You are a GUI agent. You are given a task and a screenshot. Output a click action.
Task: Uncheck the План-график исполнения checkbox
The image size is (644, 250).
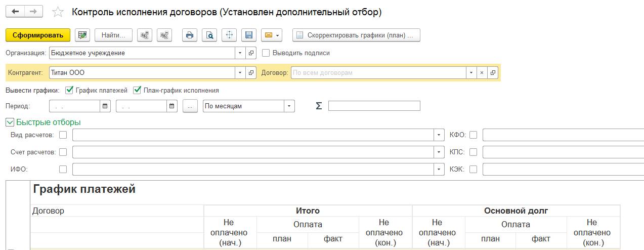click(137, 90)
